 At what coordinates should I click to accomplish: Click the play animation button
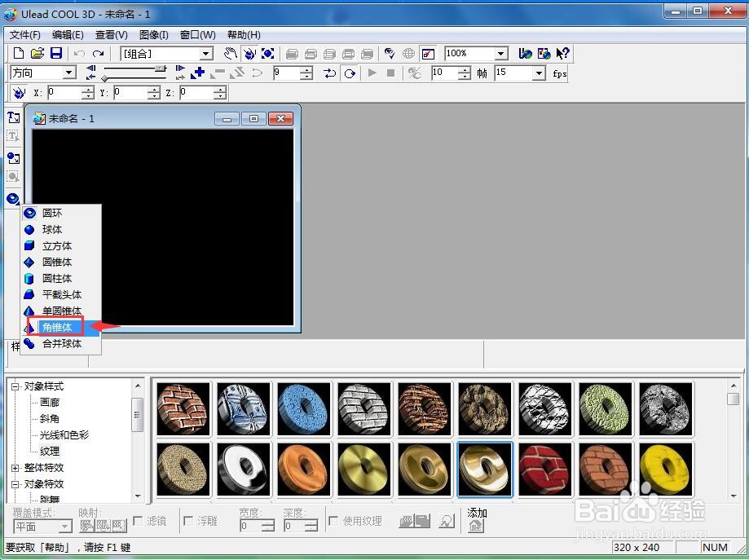coord(372,73)
